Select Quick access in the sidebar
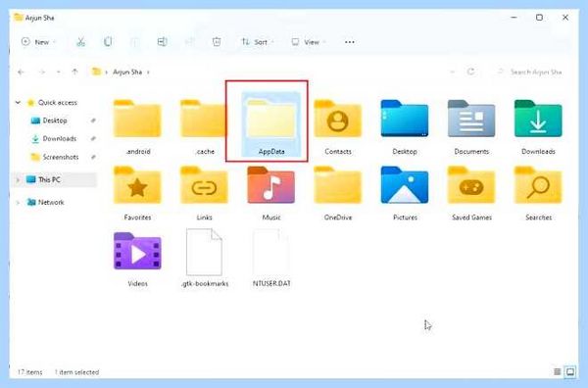588x388 pixels. point(58,102)
